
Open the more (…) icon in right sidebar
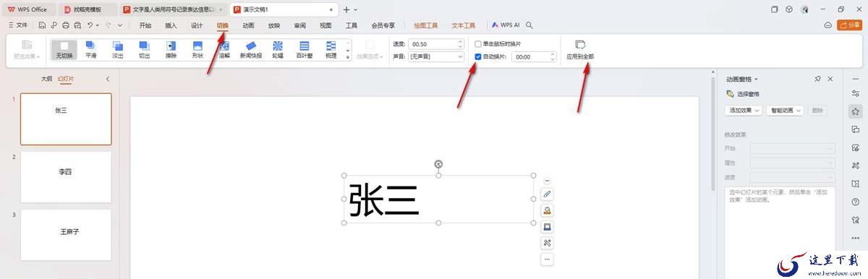pos(856,238)
